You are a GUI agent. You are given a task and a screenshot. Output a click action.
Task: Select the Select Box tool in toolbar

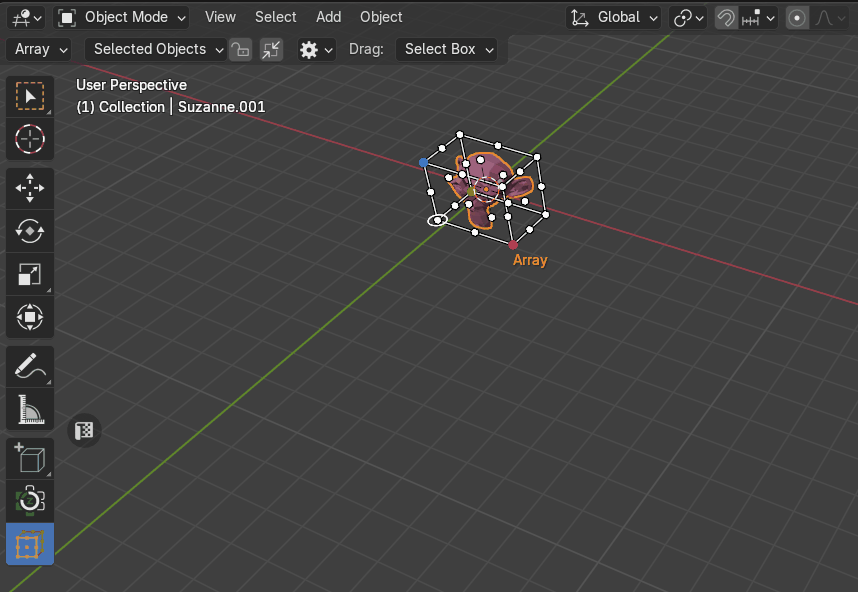click(x=30, y=96)
